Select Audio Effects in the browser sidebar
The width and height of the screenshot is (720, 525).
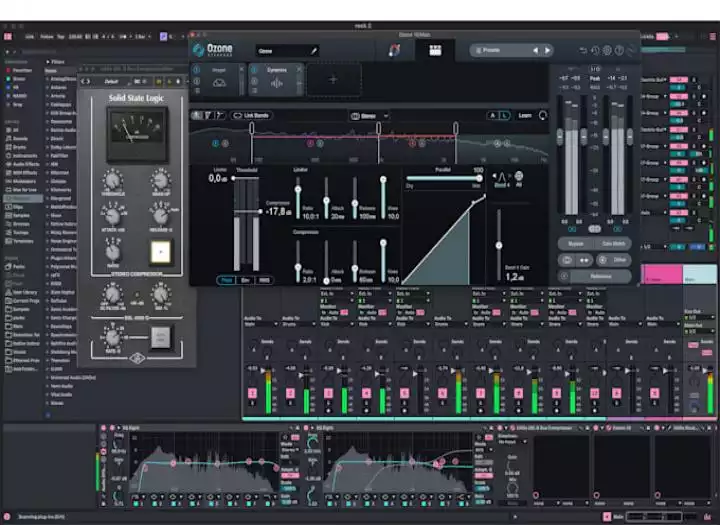pyautogui.click(x=22, y=164)
